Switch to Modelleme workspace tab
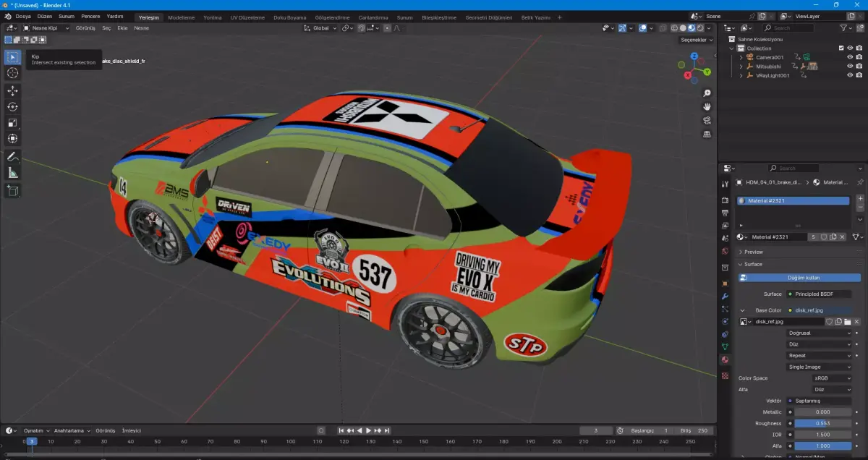The image size is (868, 460). (181, 17)
